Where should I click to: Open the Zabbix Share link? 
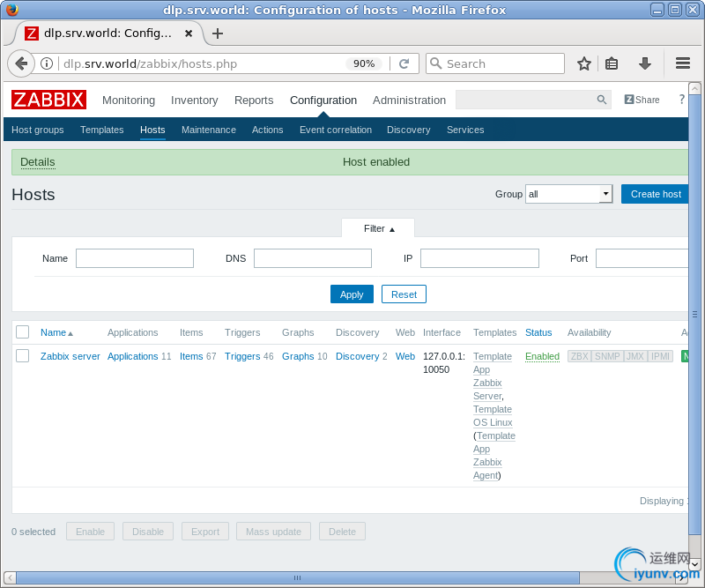pyautogui.click(x=642, y=100)
